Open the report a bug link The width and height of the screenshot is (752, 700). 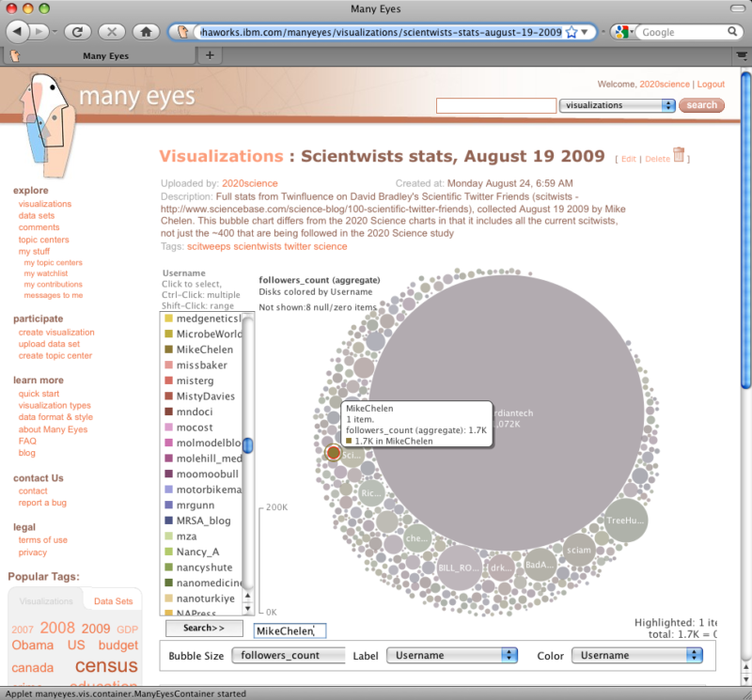coord(42,503)
